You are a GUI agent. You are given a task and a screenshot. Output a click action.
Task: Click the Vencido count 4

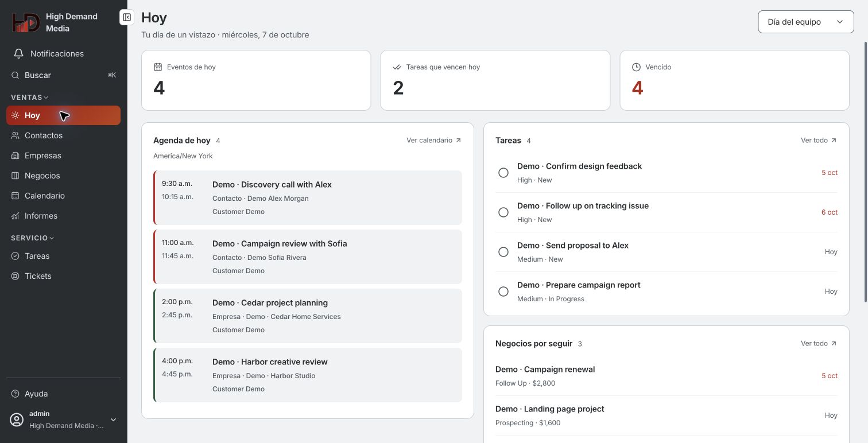coord(637,88)
